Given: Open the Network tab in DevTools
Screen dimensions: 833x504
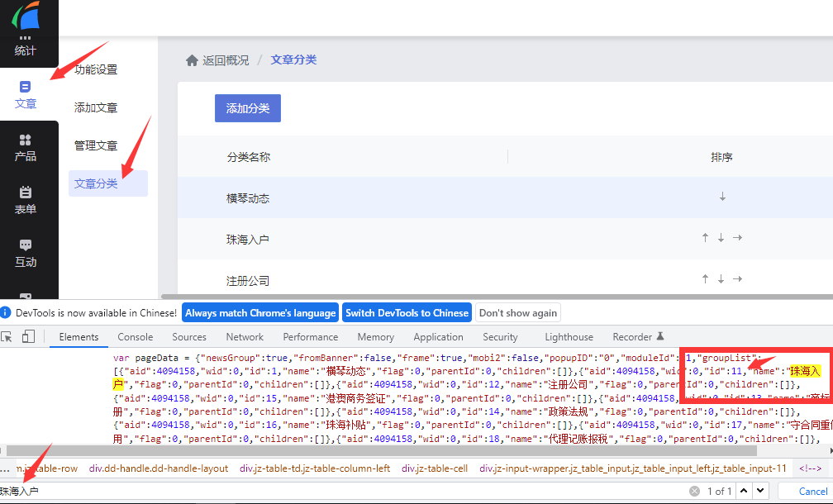Looking at the screenshot, I should [245, 337].
